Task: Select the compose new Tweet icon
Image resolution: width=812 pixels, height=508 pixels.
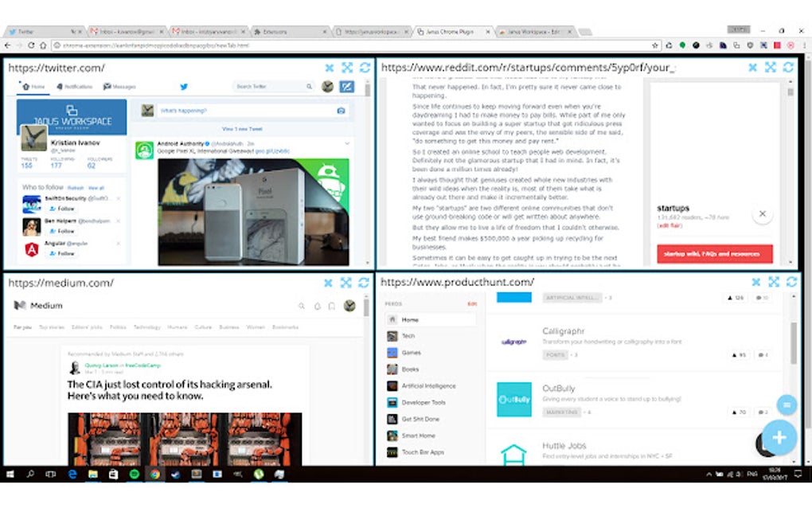Action: (x=347, y=86)
